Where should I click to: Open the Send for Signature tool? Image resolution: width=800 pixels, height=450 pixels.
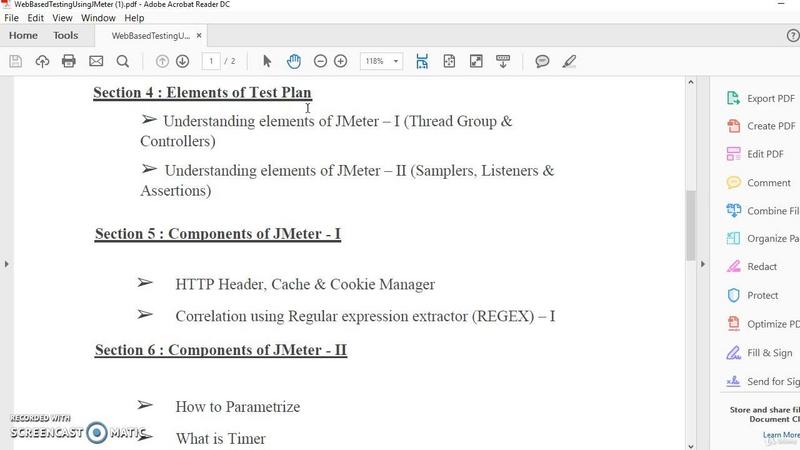[x=762, y=381]
